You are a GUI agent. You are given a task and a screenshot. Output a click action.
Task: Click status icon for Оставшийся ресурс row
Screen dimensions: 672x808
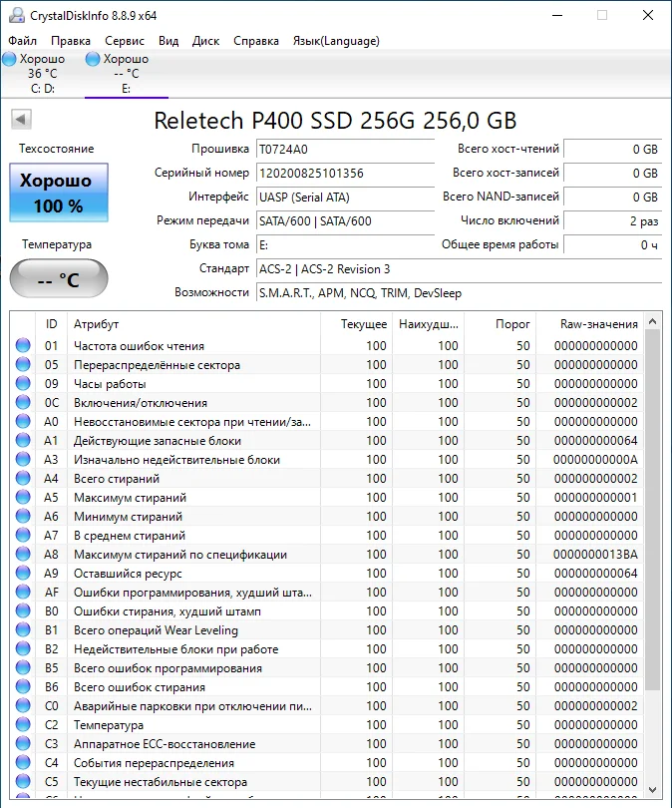point(23,573)
